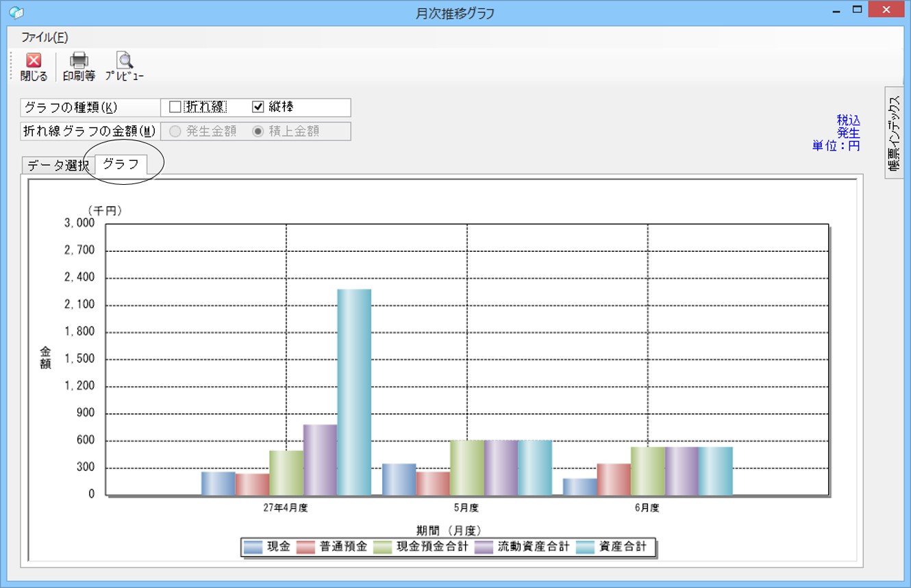Click the 現金預金合計 green legend swatch
The image size is (911, 588).
(x=382, y=547)
